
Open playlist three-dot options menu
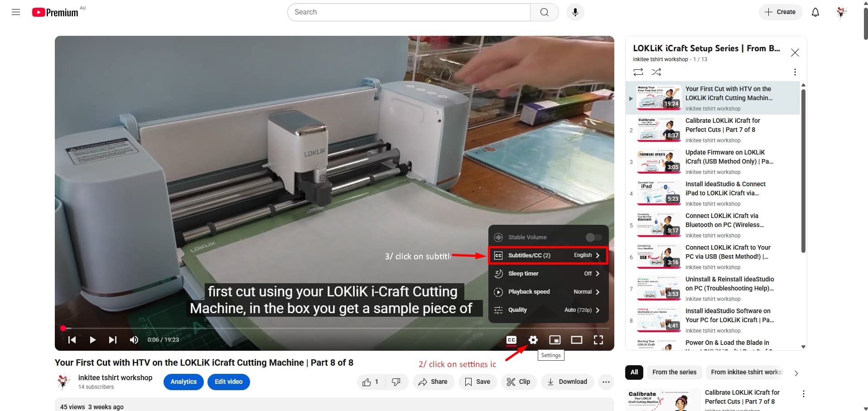pos(795,72)
